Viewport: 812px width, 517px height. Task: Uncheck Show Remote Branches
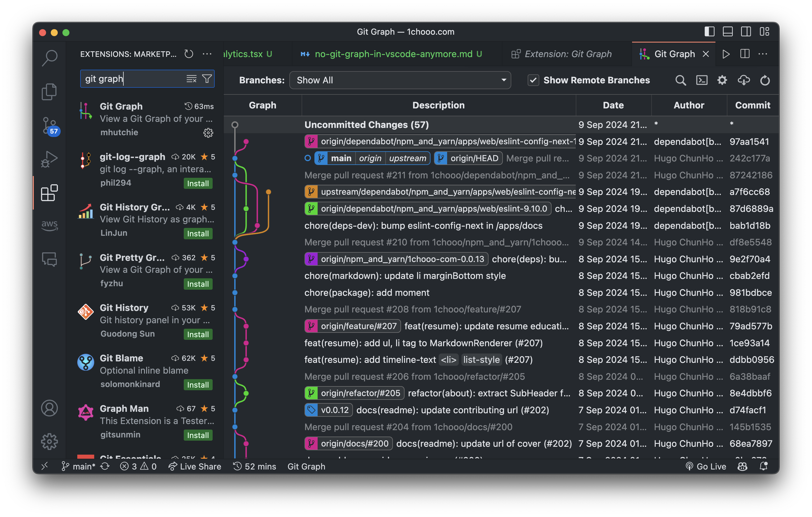533,80
